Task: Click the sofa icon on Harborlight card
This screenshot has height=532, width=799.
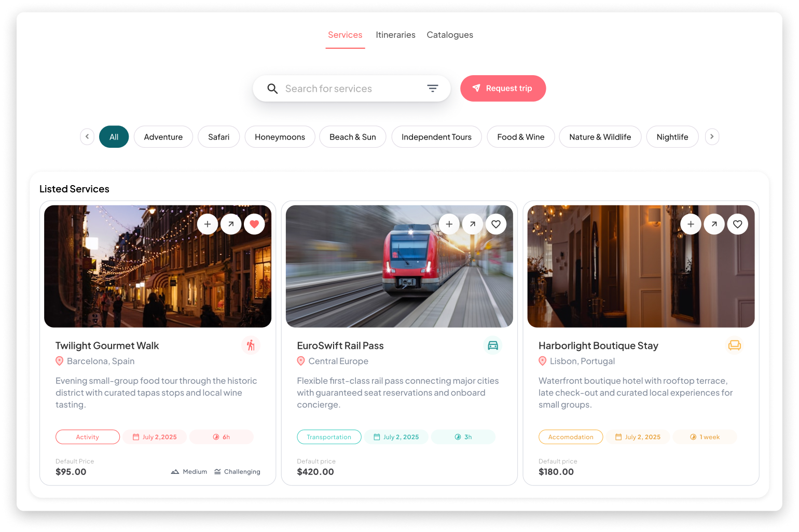Action: click(735, 345)
